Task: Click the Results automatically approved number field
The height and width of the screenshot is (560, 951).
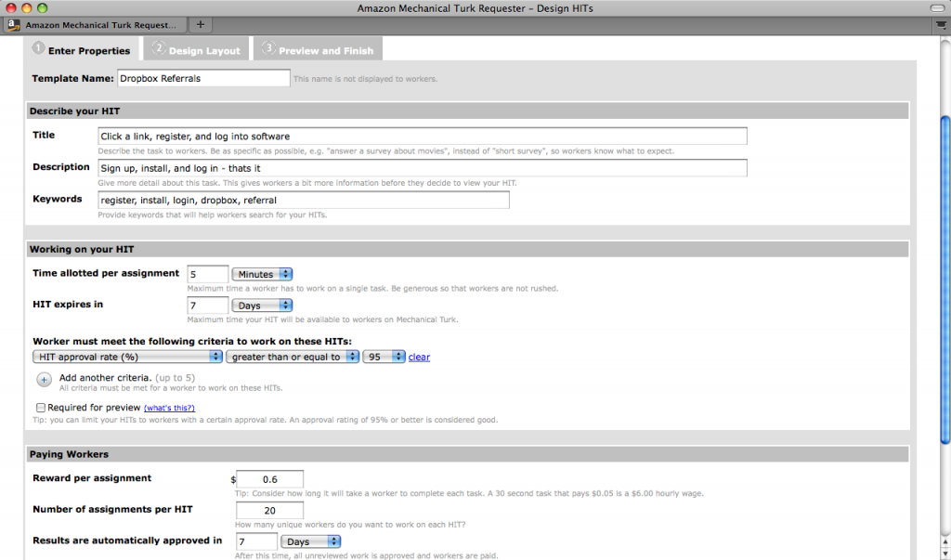Action: [x=256, y=541]
